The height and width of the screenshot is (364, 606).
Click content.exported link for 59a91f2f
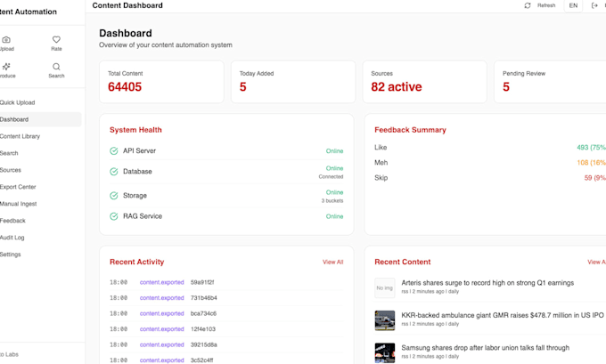point(161,282)
